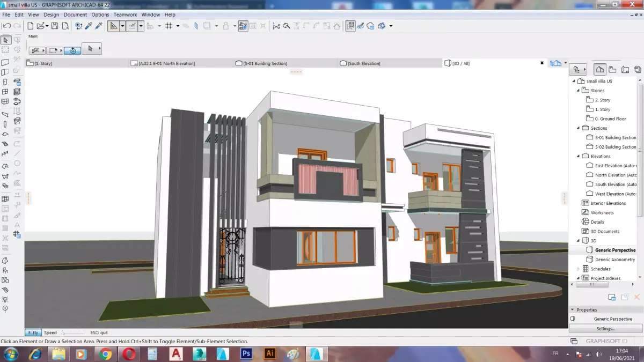Click the Publisher Sets icon in Navigator

(638, 69)
